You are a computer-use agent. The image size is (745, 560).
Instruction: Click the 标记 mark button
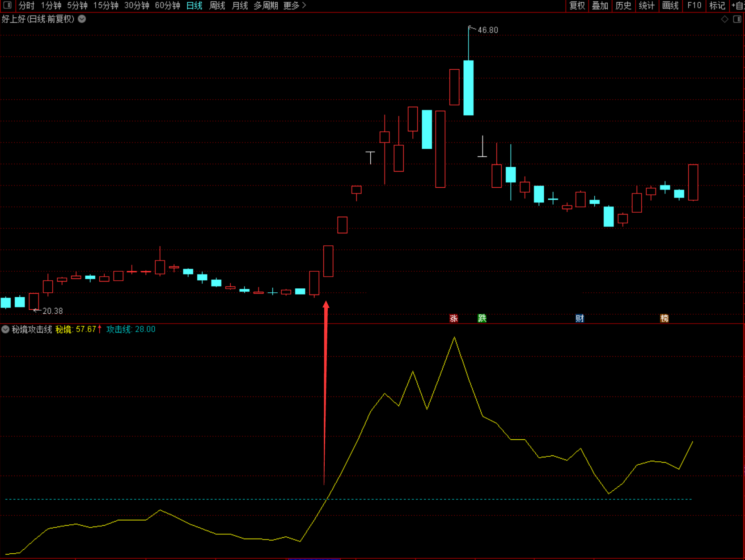coord(717,5)
